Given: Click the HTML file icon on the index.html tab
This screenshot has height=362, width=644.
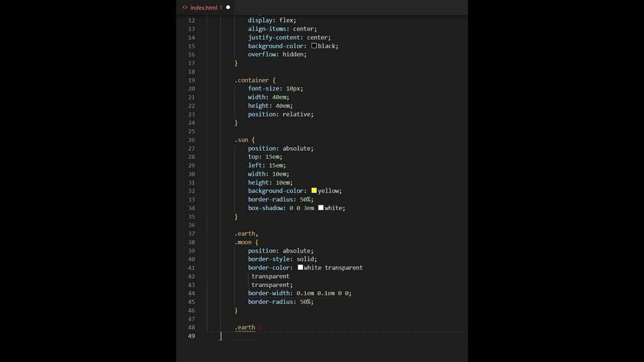Looking at the screenshot, I should click(185, 8).
